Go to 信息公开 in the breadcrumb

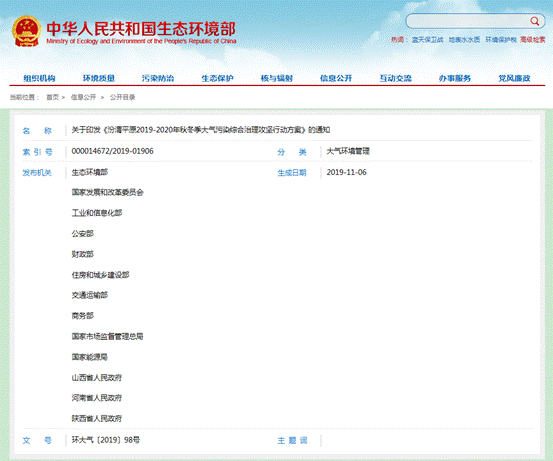[83, 97]
